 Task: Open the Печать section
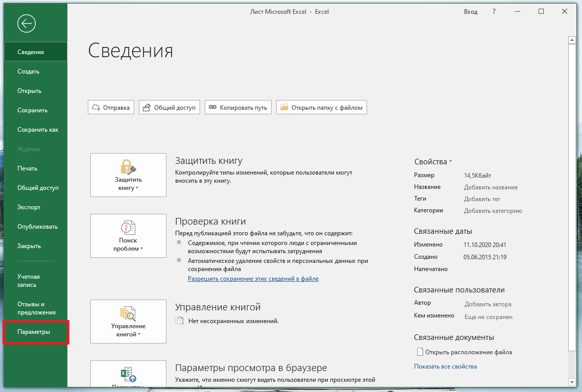pos(36,168)
